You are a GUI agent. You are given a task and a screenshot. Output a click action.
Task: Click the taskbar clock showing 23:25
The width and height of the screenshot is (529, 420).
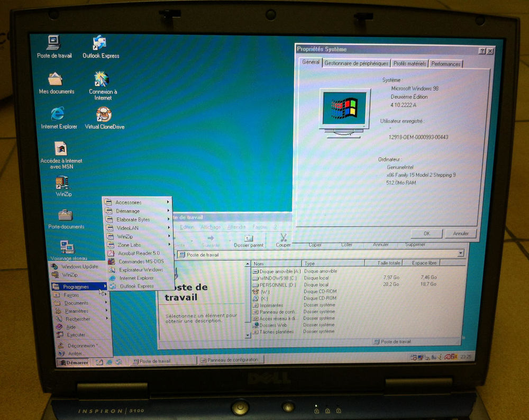(x=466, y=357)
